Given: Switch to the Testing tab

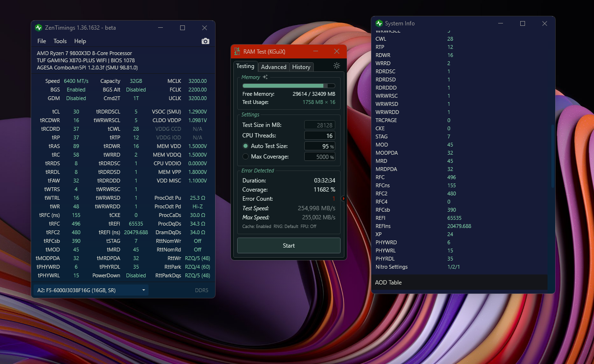Looking at the screenshot, I should (x=245, y=66).
